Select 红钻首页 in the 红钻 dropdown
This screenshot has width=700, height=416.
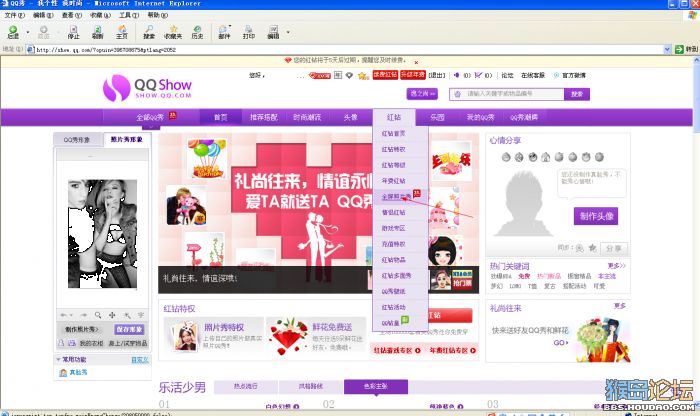point(393,133)
